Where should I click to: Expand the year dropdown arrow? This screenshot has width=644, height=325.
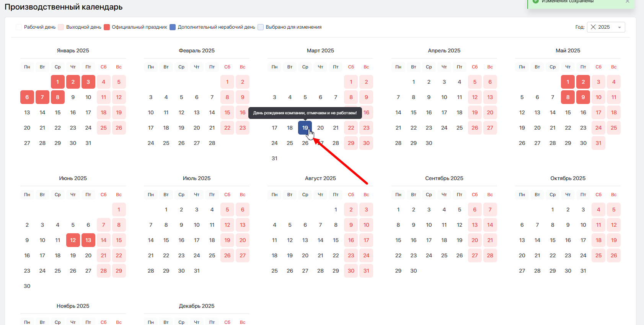619,28
